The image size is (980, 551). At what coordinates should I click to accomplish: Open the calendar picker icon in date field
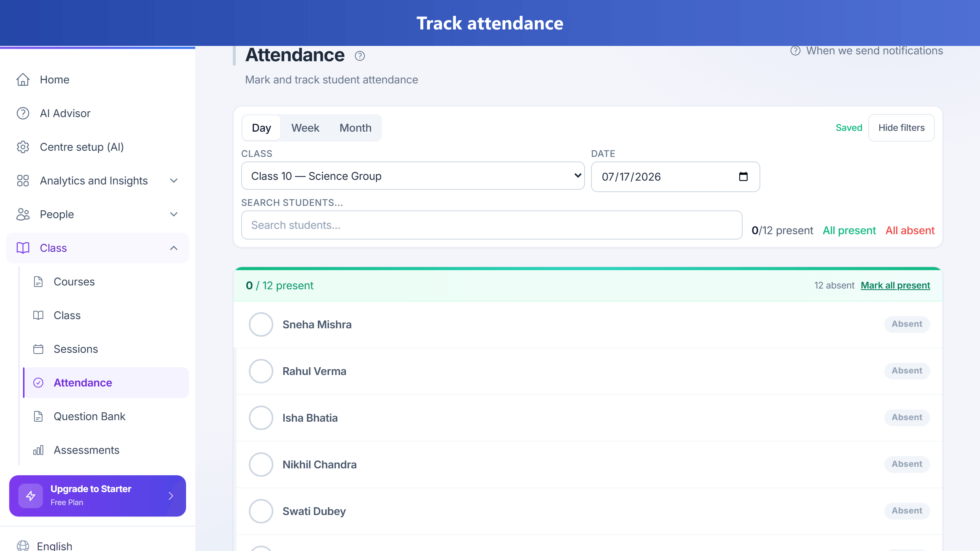743,176
